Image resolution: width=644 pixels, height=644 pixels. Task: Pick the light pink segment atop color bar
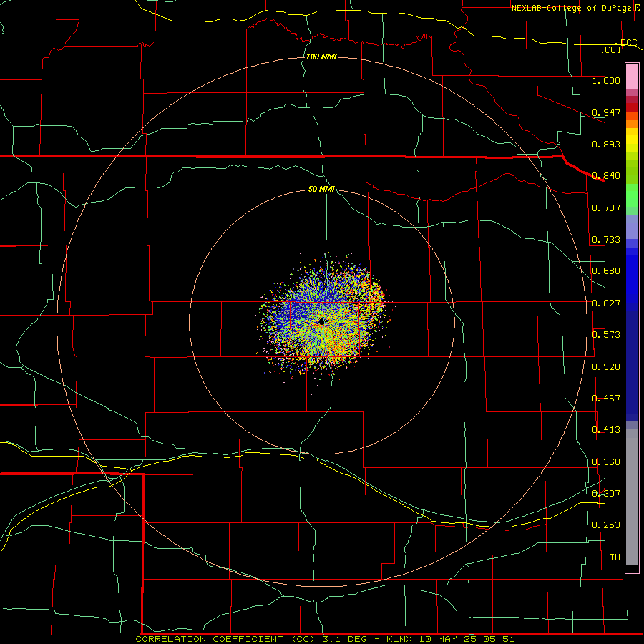[632, 77]
